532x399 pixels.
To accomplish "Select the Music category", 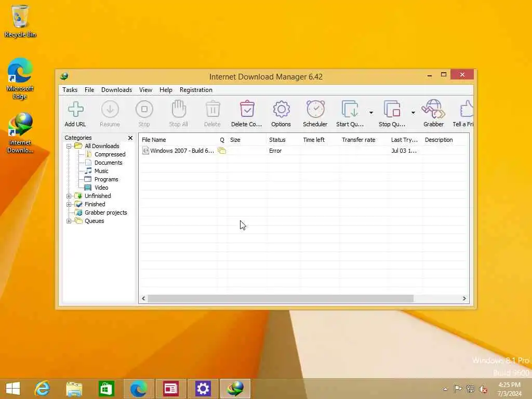I will (x=101, y=171).
